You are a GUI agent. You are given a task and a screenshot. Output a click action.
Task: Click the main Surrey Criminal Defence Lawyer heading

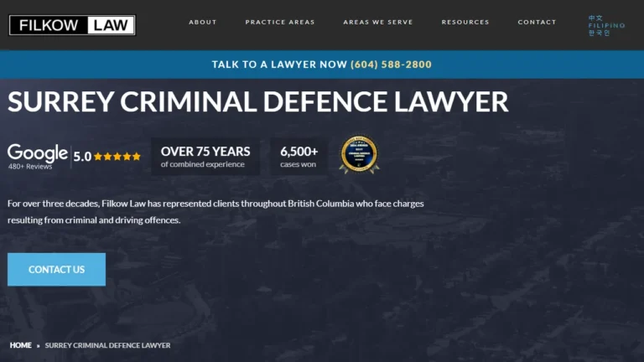point(258,101)
